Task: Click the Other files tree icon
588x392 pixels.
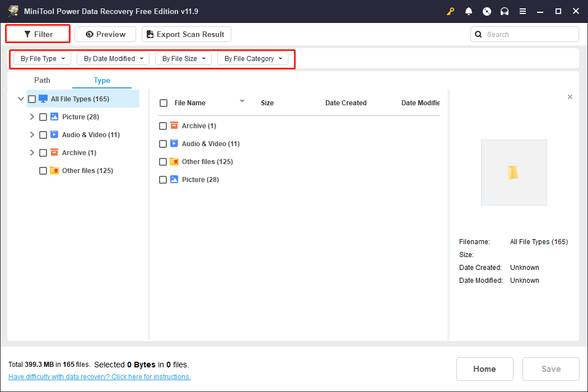Action: click(x=54, y=170)
